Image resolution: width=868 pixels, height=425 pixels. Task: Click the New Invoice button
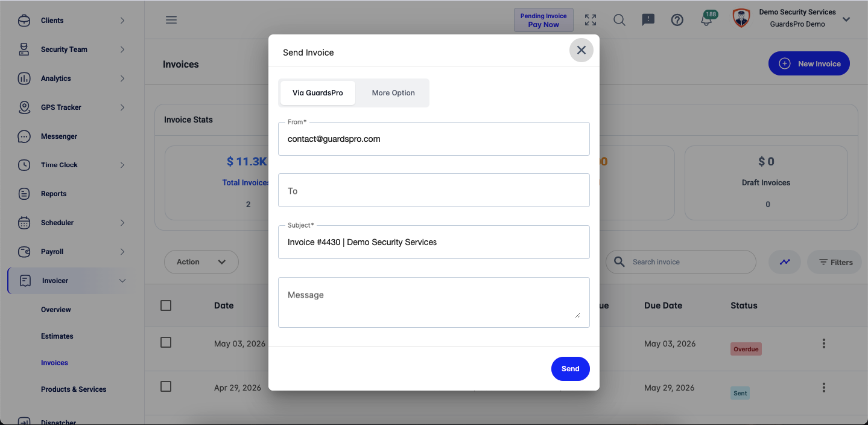809,63
